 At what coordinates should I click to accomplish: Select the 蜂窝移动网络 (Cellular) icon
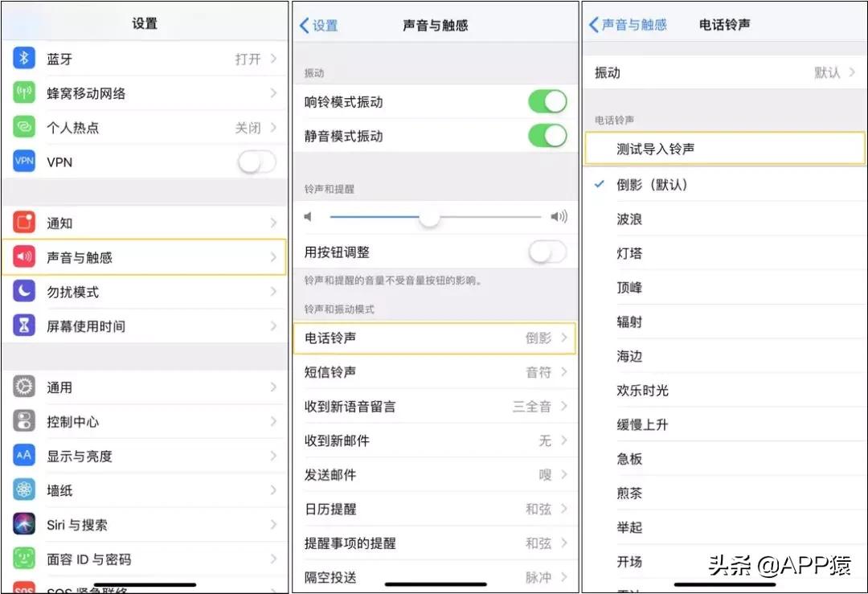coord(23,92)
